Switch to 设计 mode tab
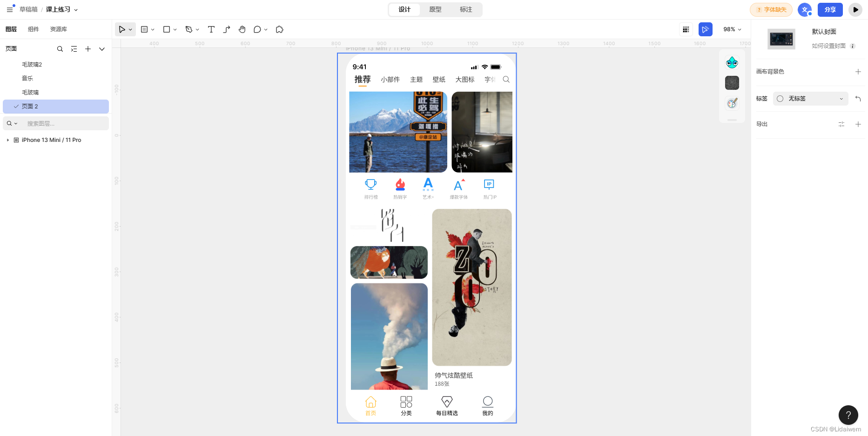This screenshot has width=868, height=436. click(x=404, y=10)
